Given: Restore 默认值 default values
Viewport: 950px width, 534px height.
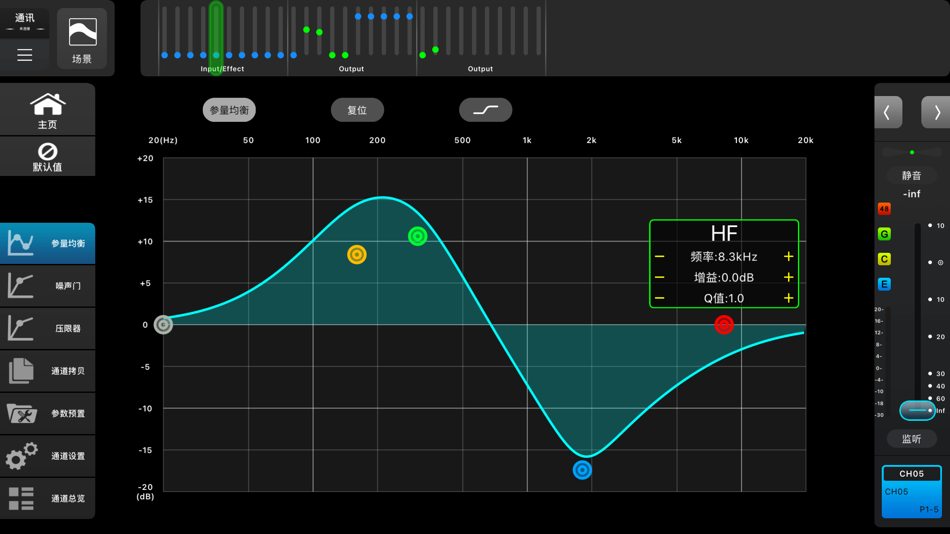Looking at the screenshot, I should point(47,157).
